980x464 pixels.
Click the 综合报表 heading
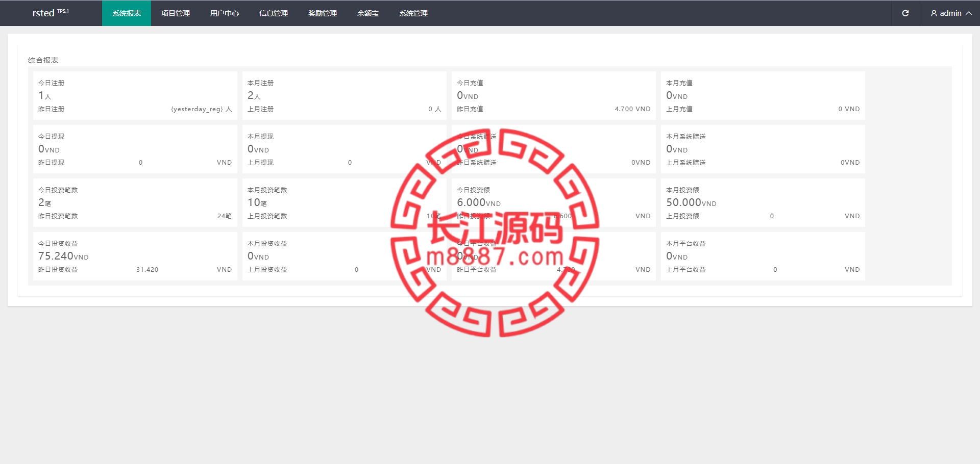[x=43, y=60]
